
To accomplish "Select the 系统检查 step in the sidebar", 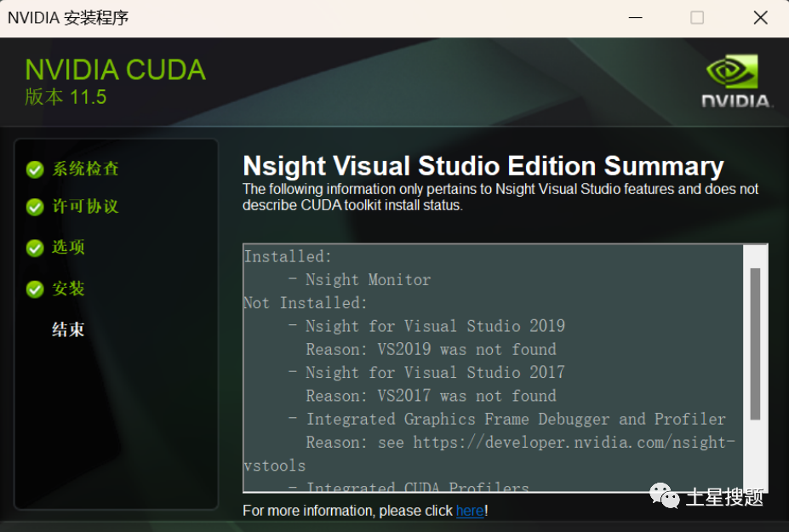I will (86, 169).
